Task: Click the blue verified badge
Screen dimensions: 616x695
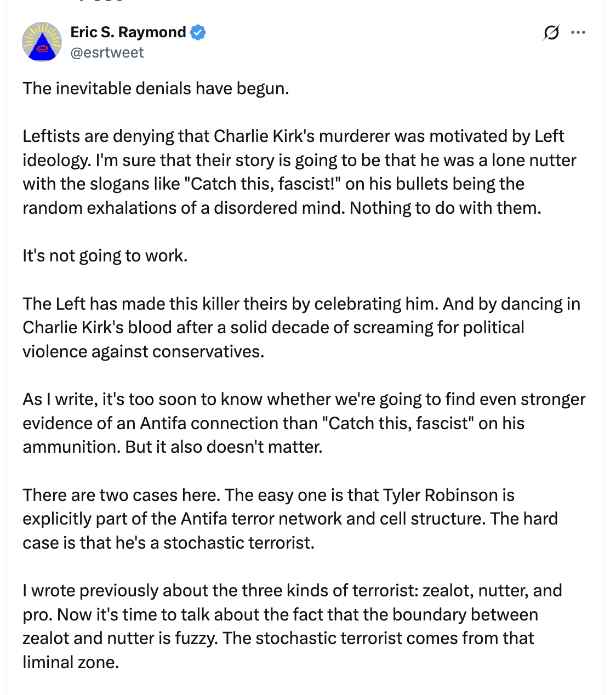Action: pyautogui.click(x=198, y=32)
